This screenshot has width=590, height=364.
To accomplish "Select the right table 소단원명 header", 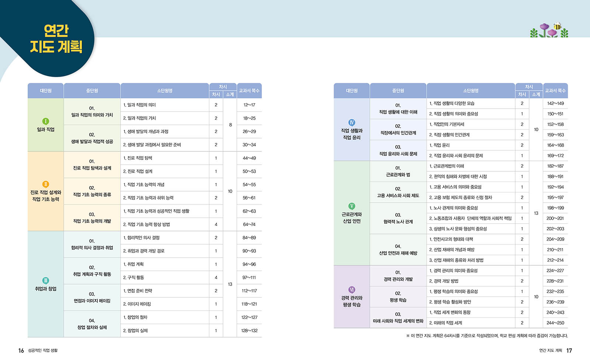I will click(471, 91).
